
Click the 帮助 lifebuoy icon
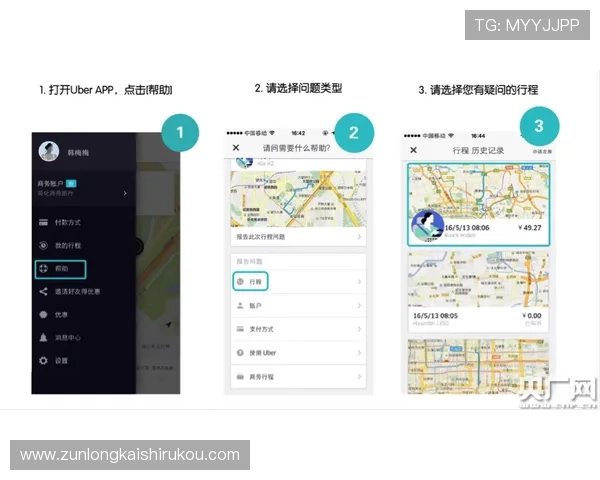click(43, 269)
